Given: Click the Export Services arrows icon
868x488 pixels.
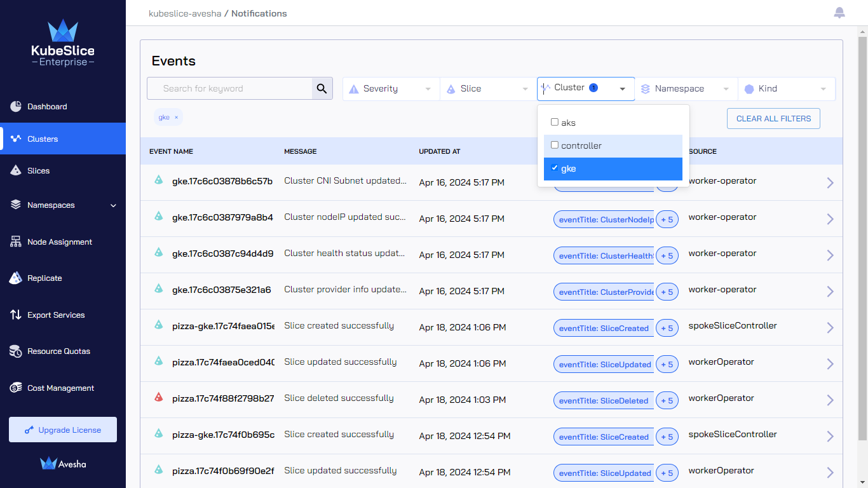Looking at the screenshot, I should click(16, 315).
